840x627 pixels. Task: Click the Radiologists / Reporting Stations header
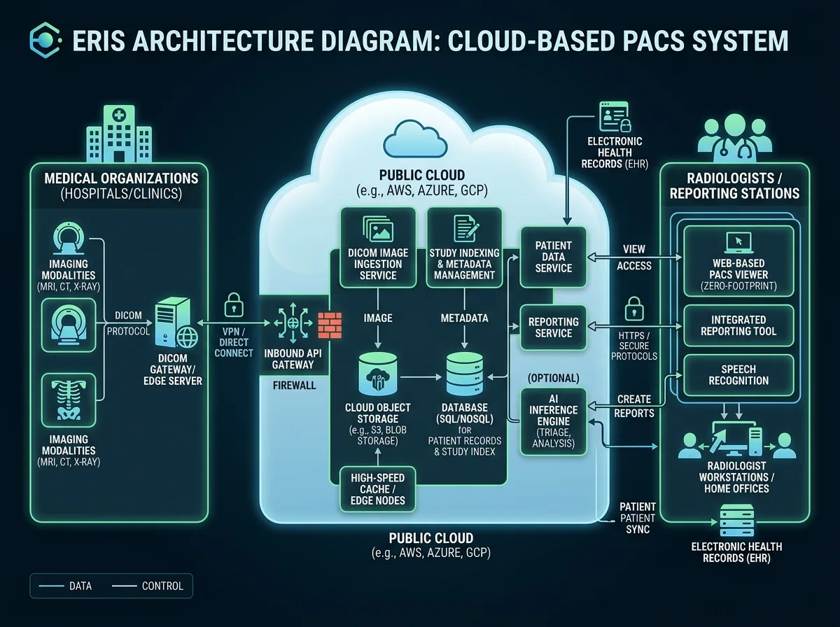(x=734, y=185)
